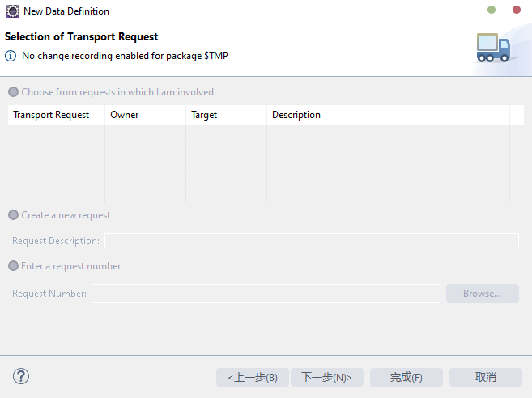Open help with the question mark icon
532x398 pixels.
pyautogui.click(x=21, y=376)
